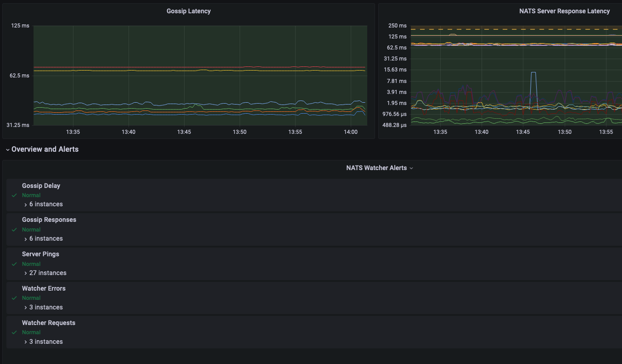Click the Server Pings checkmark status icon
The height and width of the screenshot is (364, 622).
pos(14,264)
